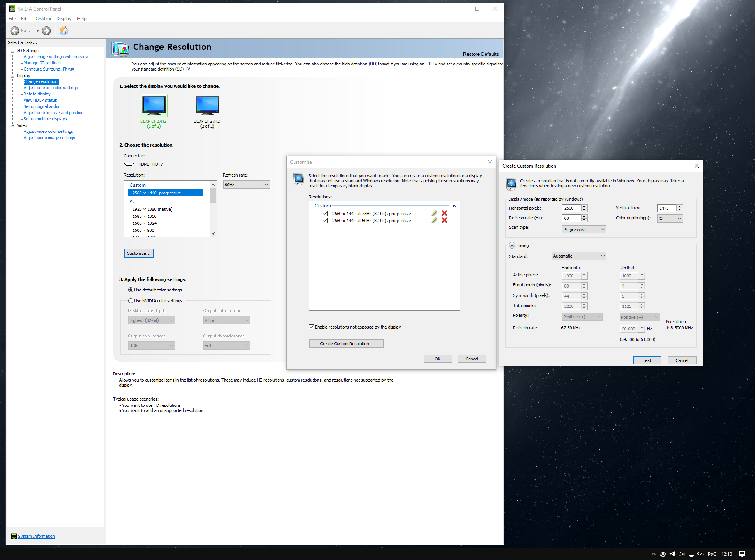This screenshot has height=560, width=755.
Task: Open the Desktop menu
Action: (x=42, y=19)
